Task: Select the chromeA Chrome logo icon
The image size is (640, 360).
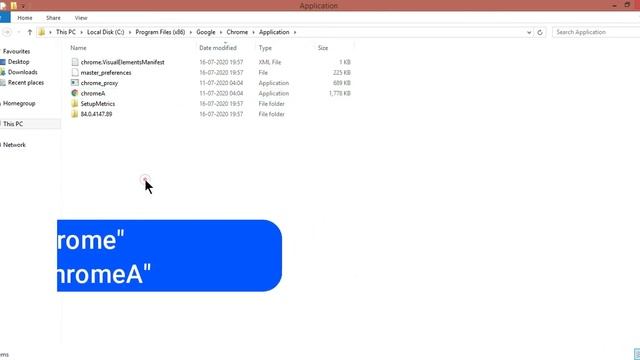Action: pyautogui.click(x=75, y=93)
